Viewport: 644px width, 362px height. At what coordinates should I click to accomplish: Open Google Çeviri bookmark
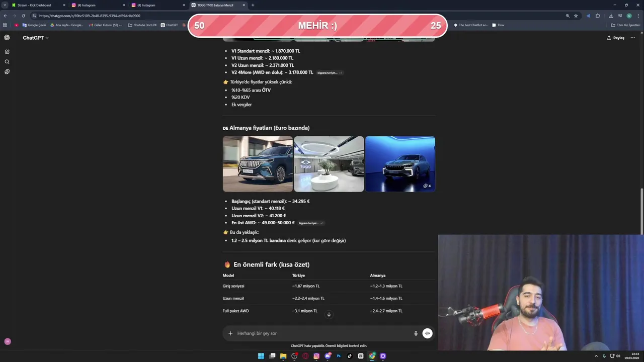pos(34,25)
